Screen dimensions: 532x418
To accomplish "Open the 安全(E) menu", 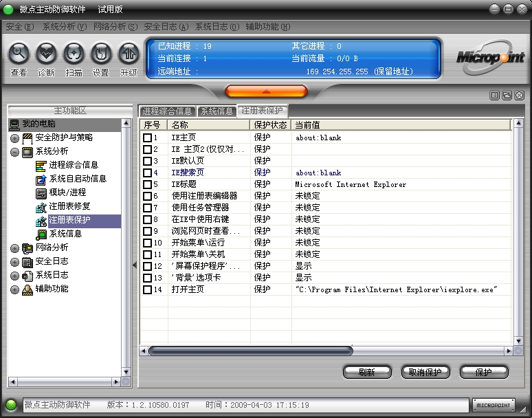I will click(x=20, y=27).
